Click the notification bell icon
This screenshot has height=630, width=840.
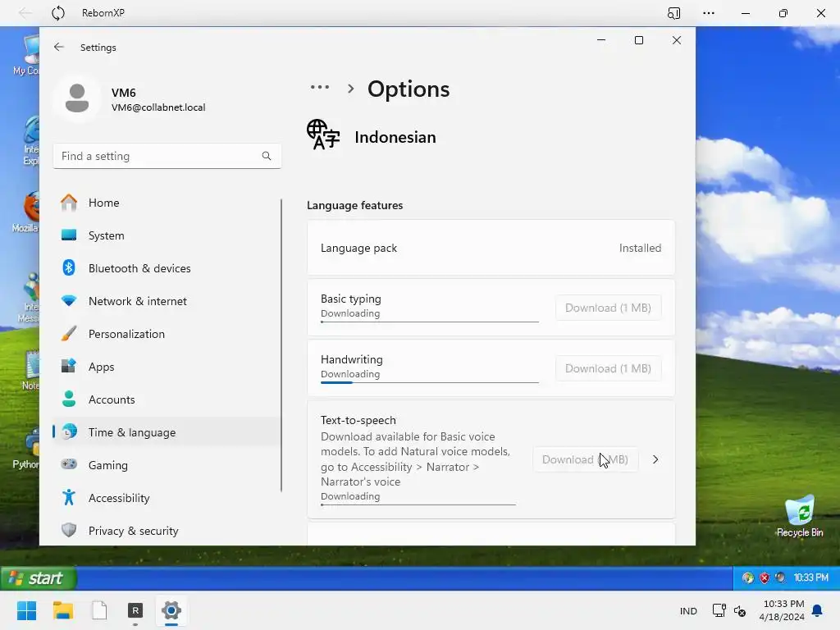(x=817, y=610)
